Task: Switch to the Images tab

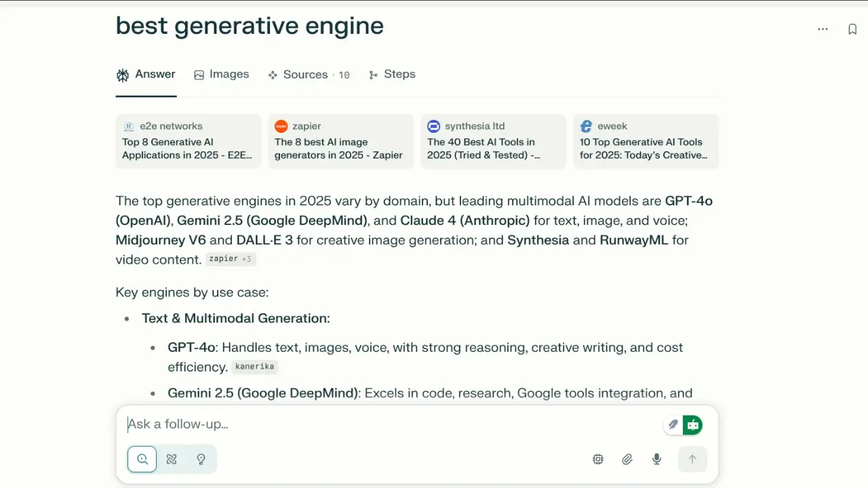Action: (221, 75)
